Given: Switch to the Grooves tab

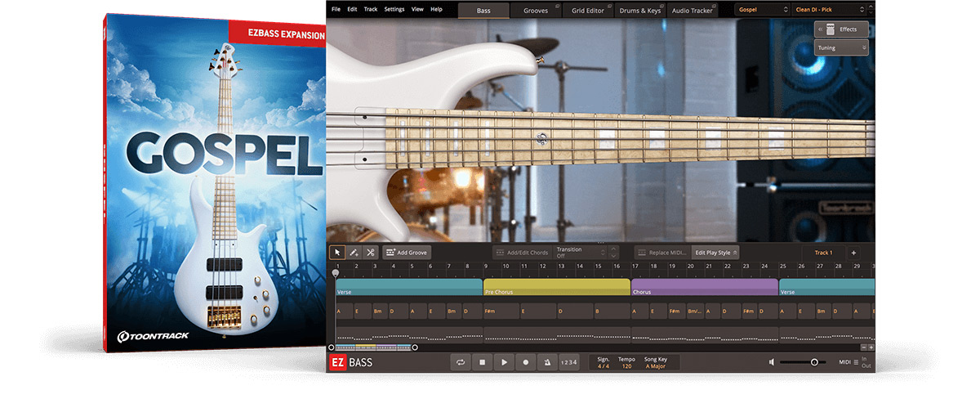Looking at the screenshot, I should (536, 10).
